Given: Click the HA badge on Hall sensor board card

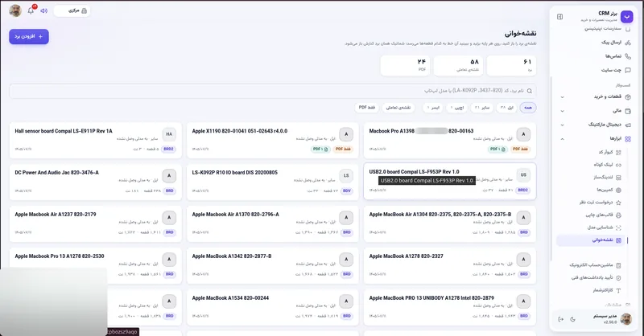Looking at the screenshot, I should (169, 134).
